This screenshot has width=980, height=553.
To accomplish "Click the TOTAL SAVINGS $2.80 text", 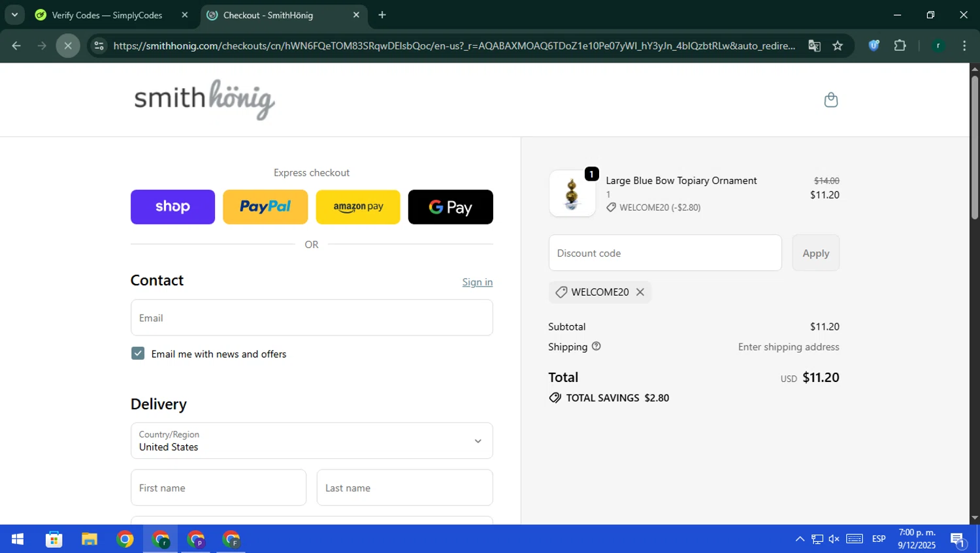I will click(617, 398).
